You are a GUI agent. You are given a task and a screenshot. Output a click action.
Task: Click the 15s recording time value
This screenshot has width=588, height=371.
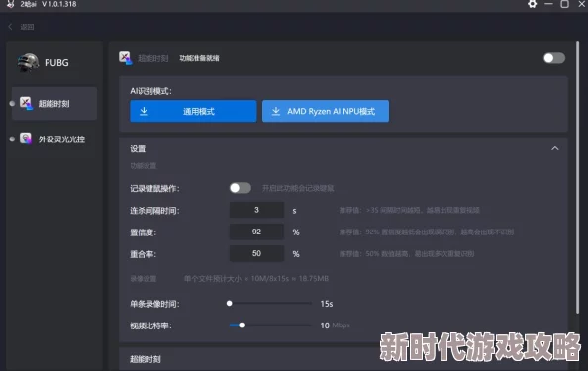coord(327,304)
